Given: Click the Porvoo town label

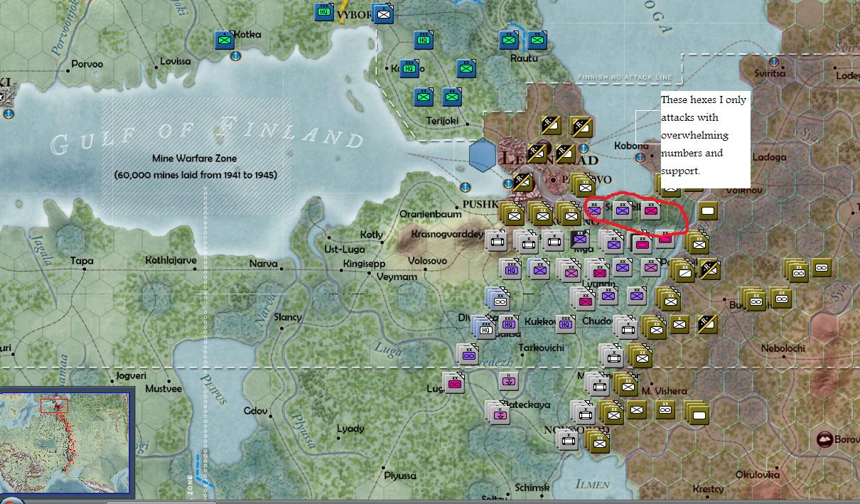Looking at the screenshot, I should [87, 64].
